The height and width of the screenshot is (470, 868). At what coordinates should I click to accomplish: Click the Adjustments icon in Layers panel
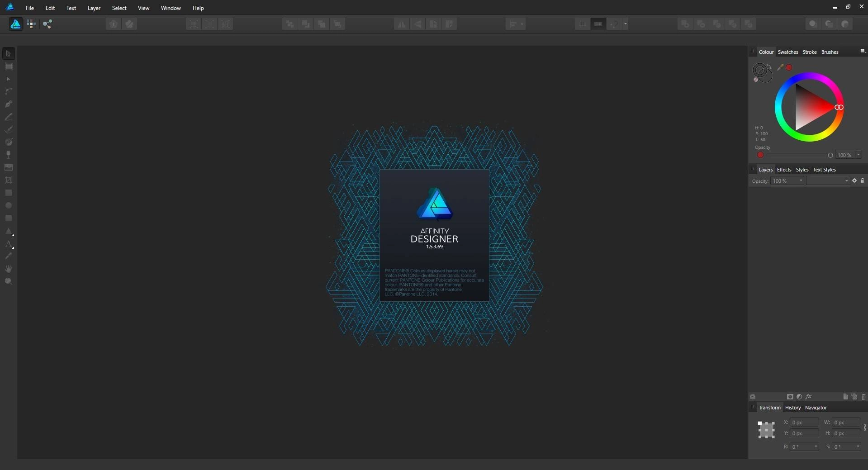[x=799, y=397]
